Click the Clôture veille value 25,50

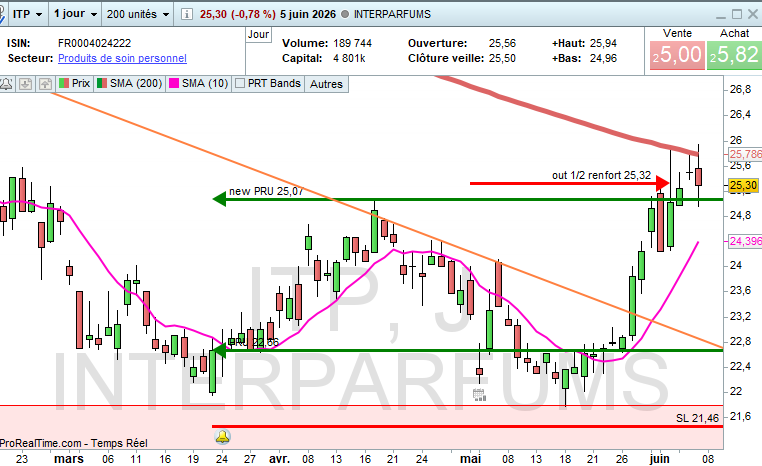(502, 58)
